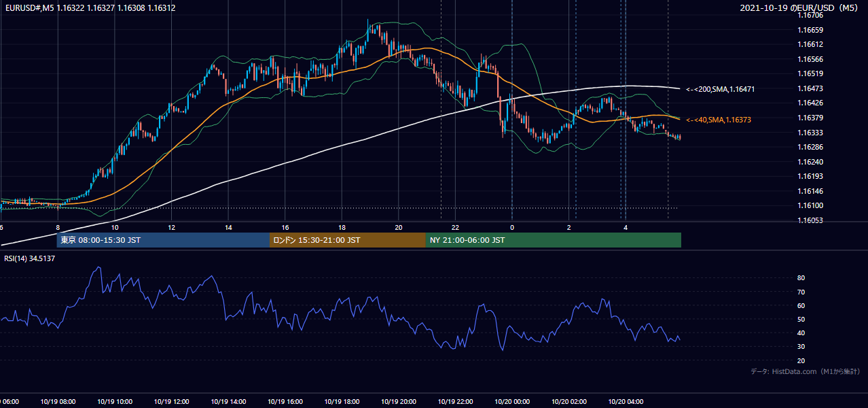Image resolution: width=868 pixels, height=408 pixels.
Task: Click RSI scale value 70
Action: tap(801, 292)
